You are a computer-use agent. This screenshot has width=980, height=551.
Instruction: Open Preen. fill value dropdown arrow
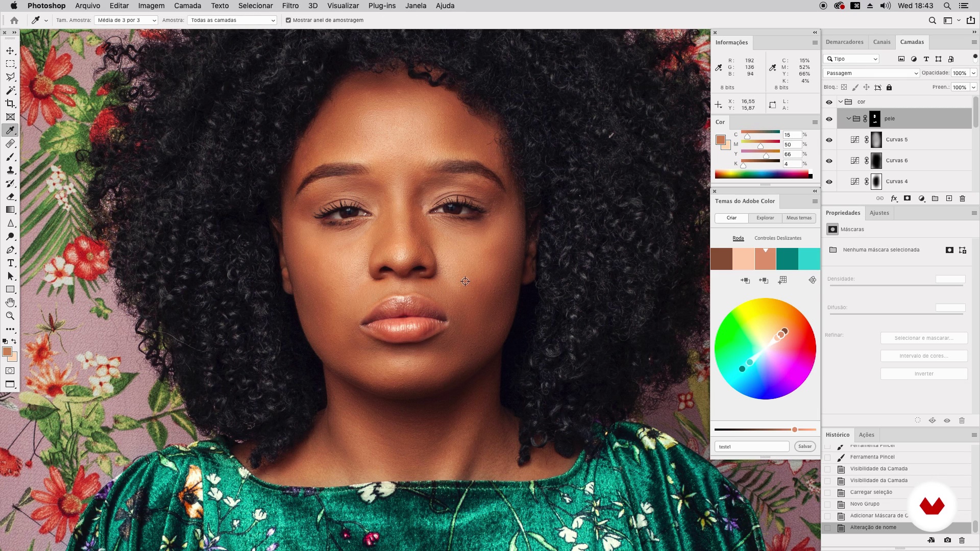[x=973, y=87]
